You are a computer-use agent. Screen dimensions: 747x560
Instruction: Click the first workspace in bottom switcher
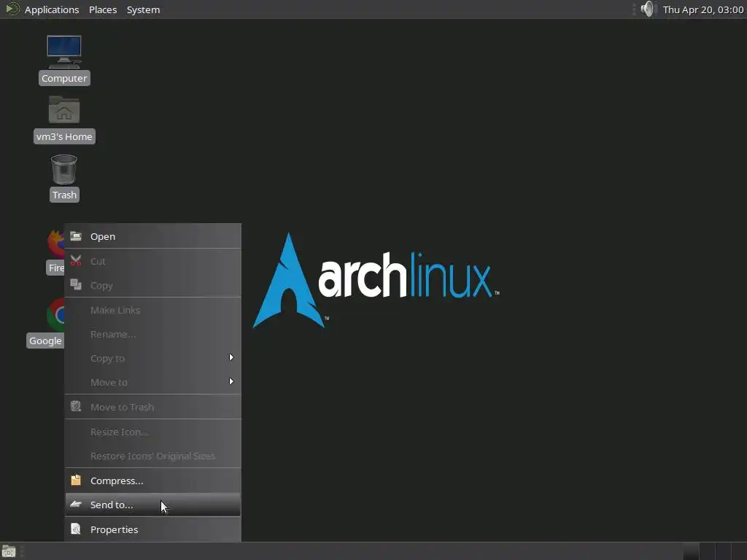click(690, 551)
